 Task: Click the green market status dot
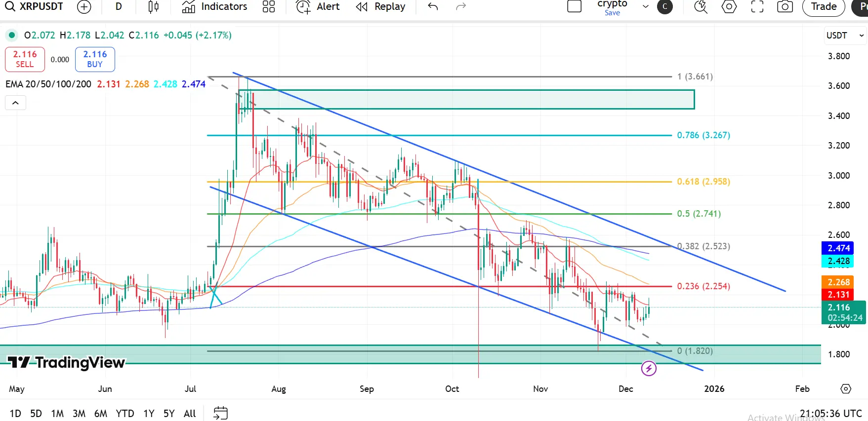(11, 35)
